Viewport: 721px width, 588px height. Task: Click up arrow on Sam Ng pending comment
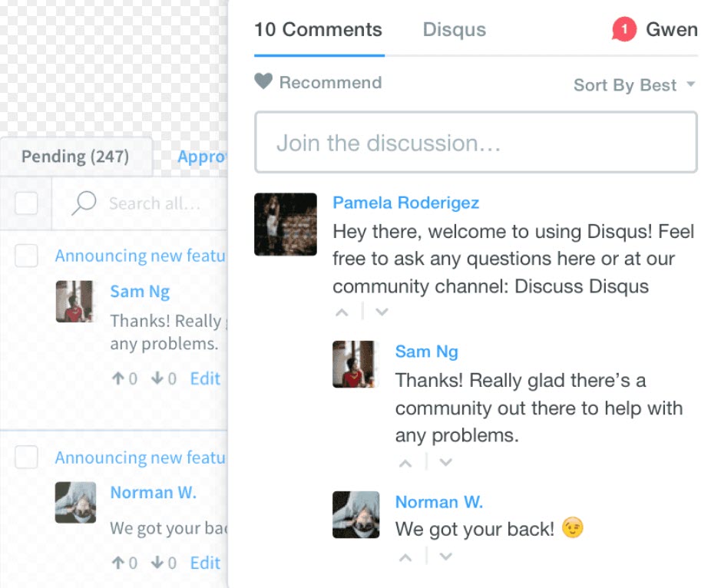[x=118, y=378]
